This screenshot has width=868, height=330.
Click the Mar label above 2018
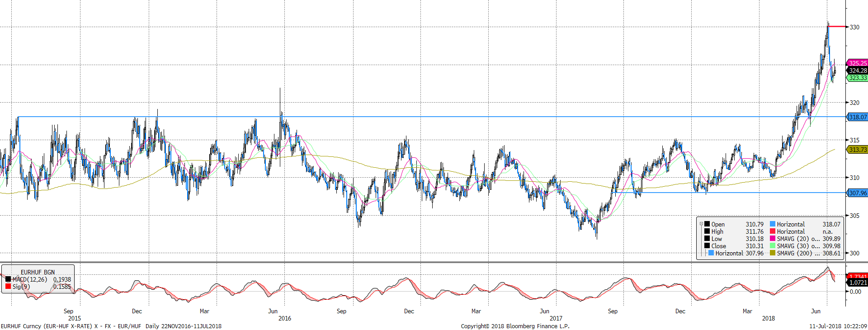[x=747, y=311]
